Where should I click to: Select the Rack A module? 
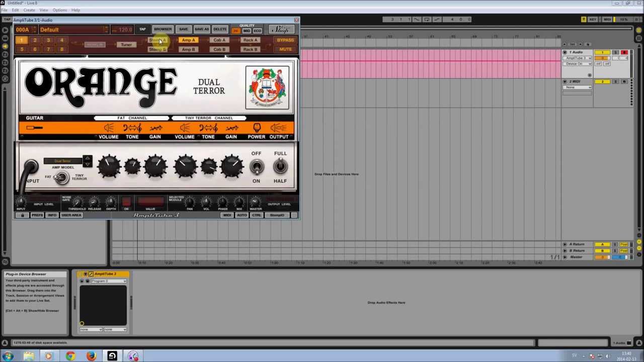click(x=250, y=40)
